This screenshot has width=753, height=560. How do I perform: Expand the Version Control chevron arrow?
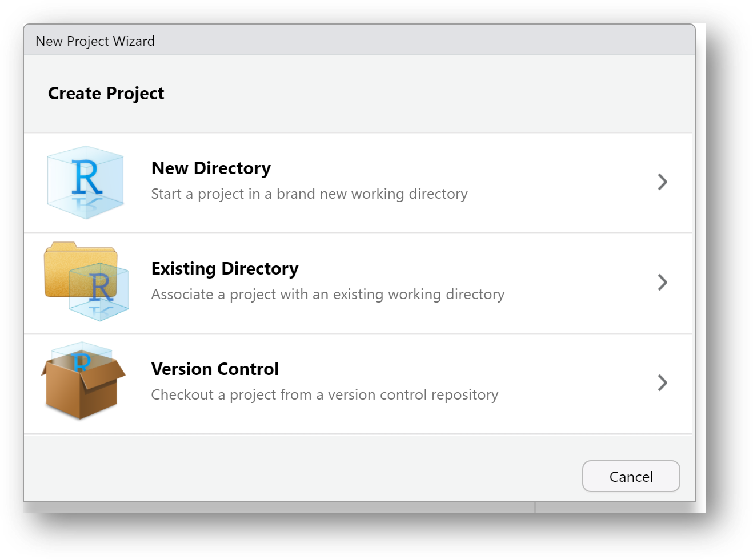pos(662,383)
